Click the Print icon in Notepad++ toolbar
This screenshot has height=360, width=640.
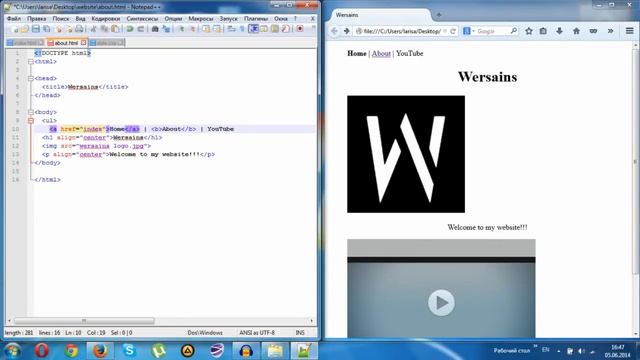pos(79,29)
